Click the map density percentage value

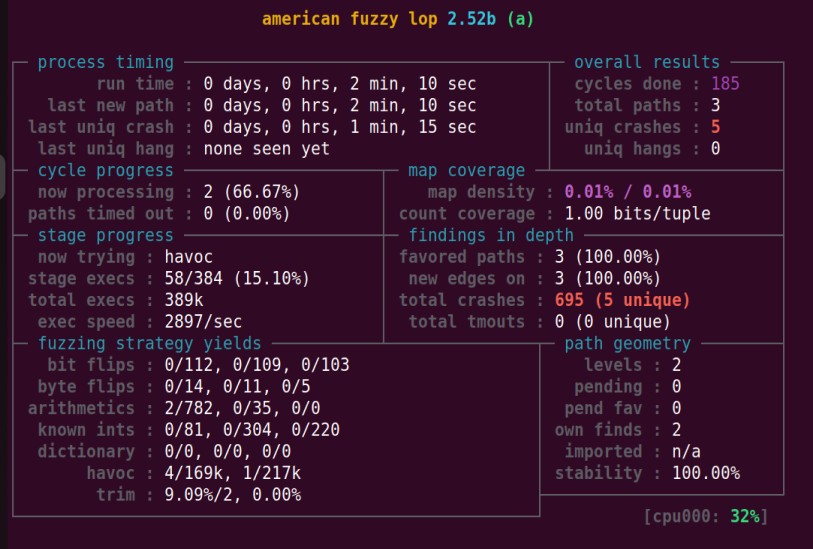pyautogui.click(x=627, y=193)
